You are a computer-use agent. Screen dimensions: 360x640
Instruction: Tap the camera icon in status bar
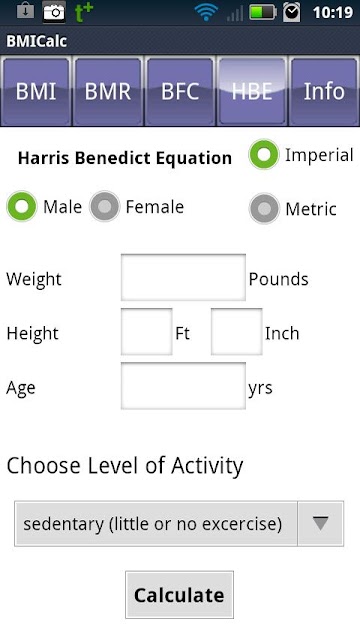point(54,12)
